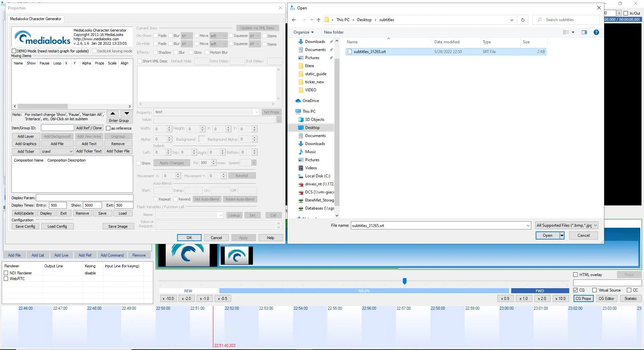This screenshot has width=644, height=350.
Task: Select the subtitles_31265.srt file
Action: (x=369, y=52)
